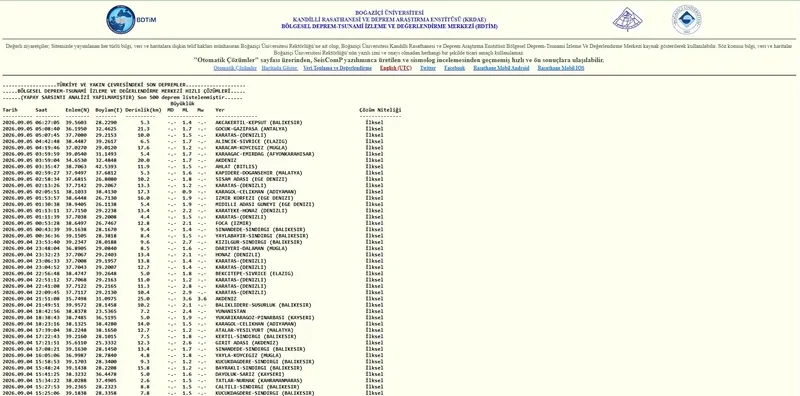Select the CALTILI-SINDIRGI (BALIKESIR) entry
The height and width of the screenshot is (396, 800).
pos(257,387)
